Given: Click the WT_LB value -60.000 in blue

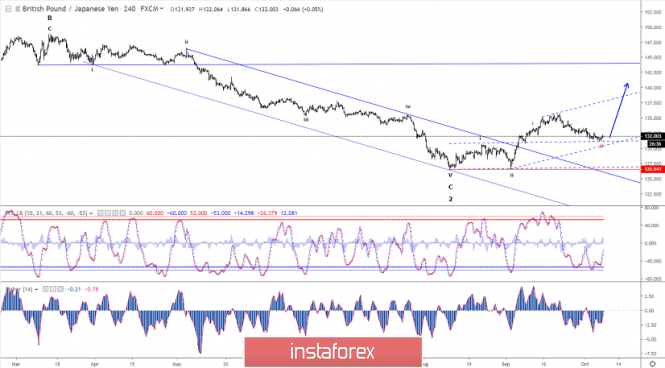Looking at the screenshot, I should (176, 213).
